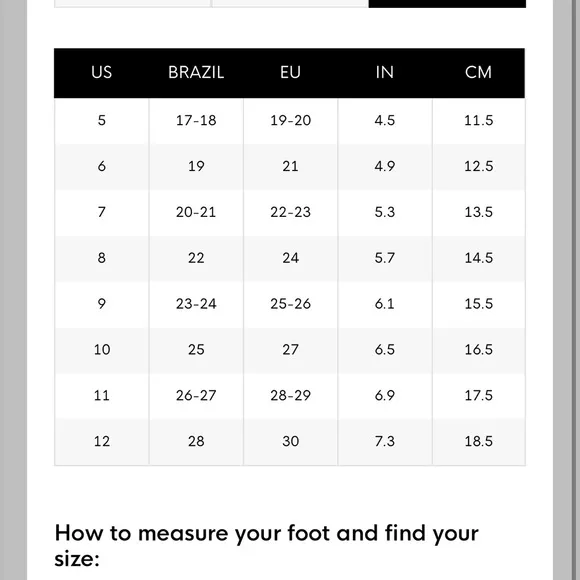This screenshot has height=580, width=580.
Task: Click the Brazil 26-27 size cell
Action: (196, 396)
